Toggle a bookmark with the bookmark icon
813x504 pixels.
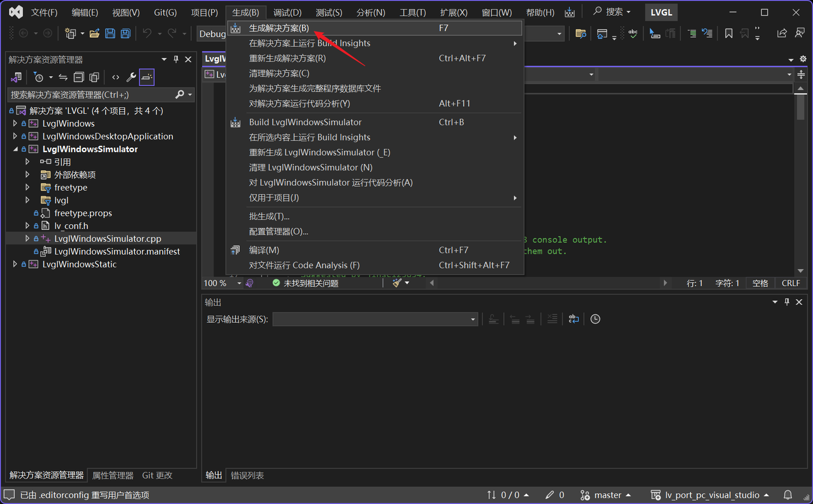click(x=728, y=33)
